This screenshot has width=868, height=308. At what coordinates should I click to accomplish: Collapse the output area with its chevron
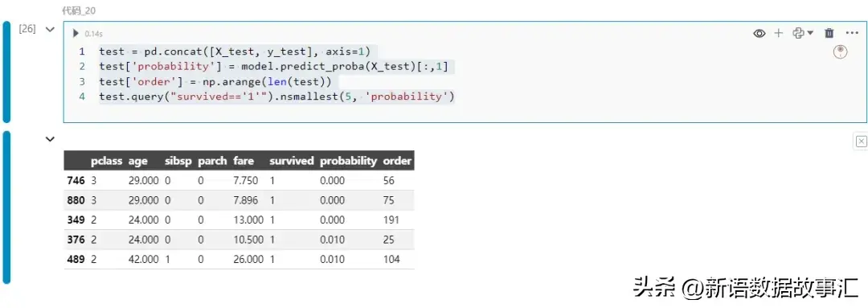(50, 139)
